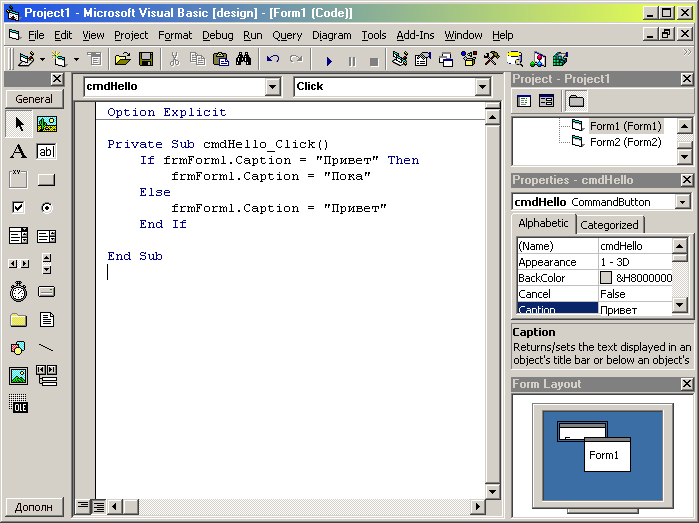Close the Form Layout panel
Image resolution: width=699 pixels, height=523 pixels.
687,383
